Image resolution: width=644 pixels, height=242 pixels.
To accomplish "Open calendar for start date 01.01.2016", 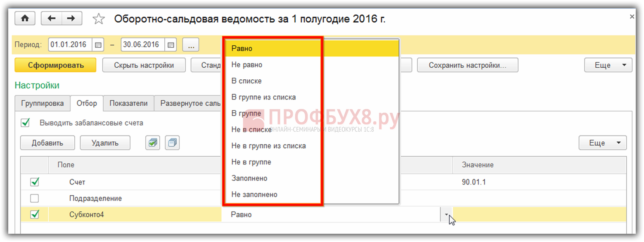I will tap(98, 45).
